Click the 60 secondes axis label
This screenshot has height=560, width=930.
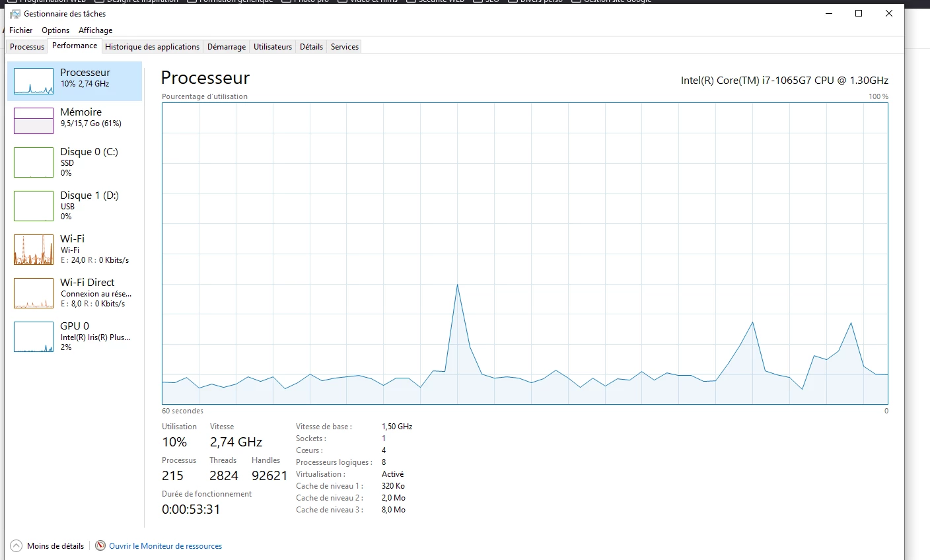[x=182, y=411]
